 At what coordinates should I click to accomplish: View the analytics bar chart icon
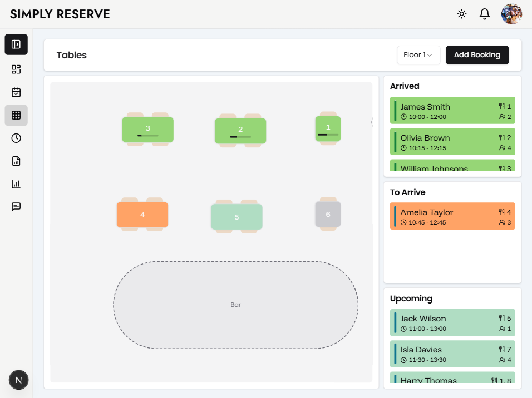pyautogui.click(x=16, y=183)
